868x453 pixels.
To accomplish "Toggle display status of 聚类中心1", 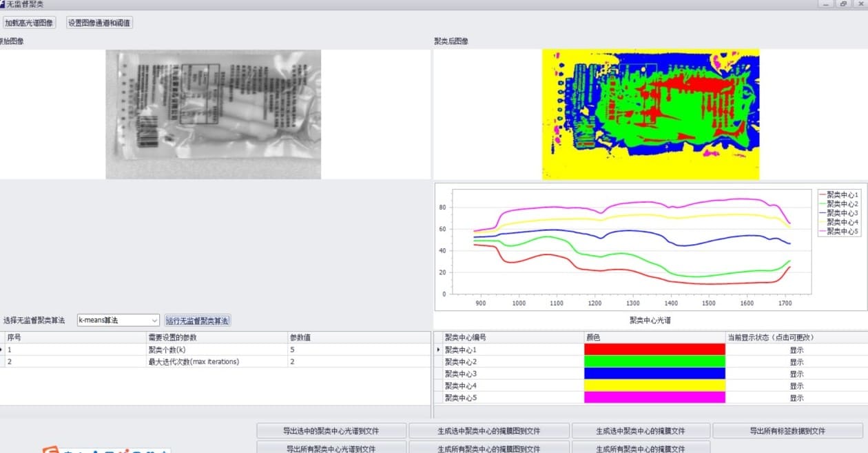I will (796, 350).
